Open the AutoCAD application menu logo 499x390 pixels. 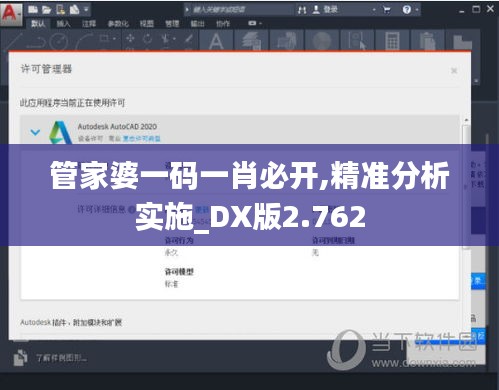tap(11, 14)
